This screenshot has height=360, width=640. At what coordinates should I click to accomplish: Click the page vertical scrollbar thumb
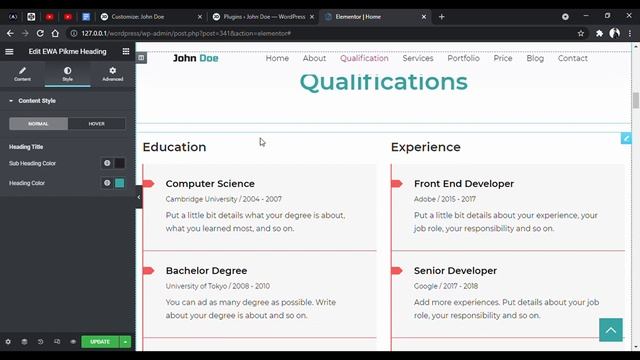(x=636, y=100)
